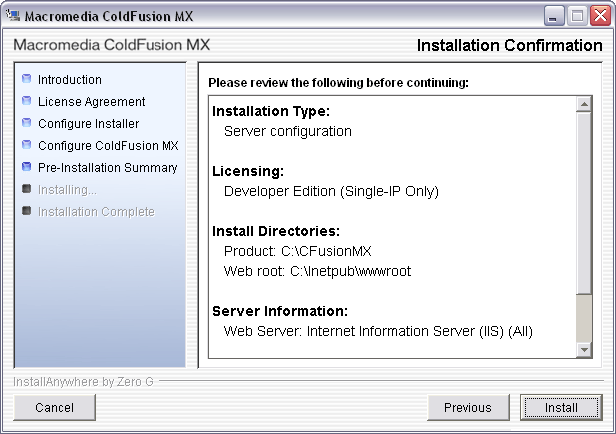Click the License Agreement step bullet icon
Image resolution: width=616 pixels, height=434 pixels.
point(27,101)
